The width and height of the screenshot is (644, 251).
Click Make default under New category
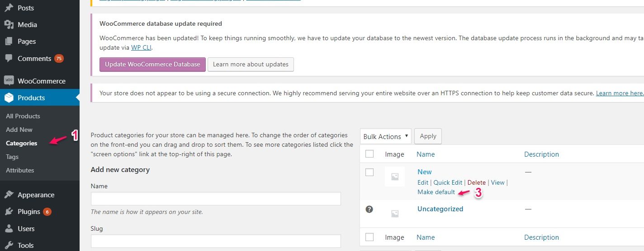tap(436, 192)
